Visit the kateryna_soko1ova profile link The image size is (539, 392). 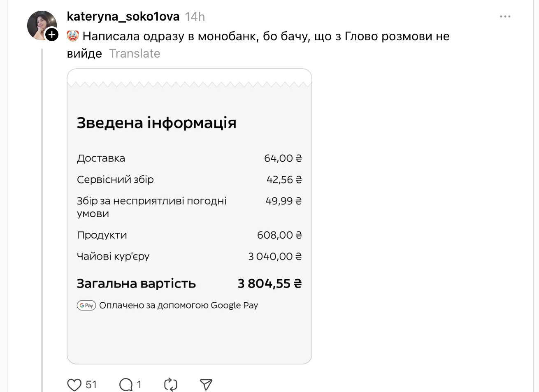click(123, 16)
